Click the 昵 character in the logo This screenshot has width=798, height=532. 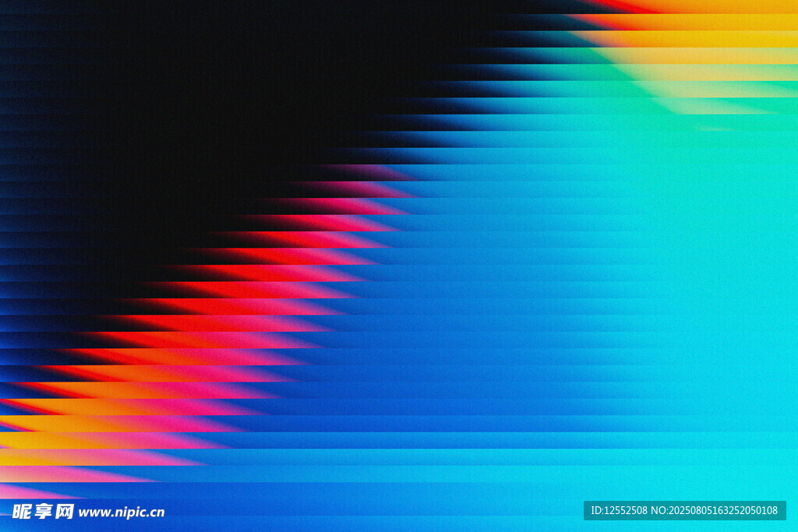[x=22, y=512]
